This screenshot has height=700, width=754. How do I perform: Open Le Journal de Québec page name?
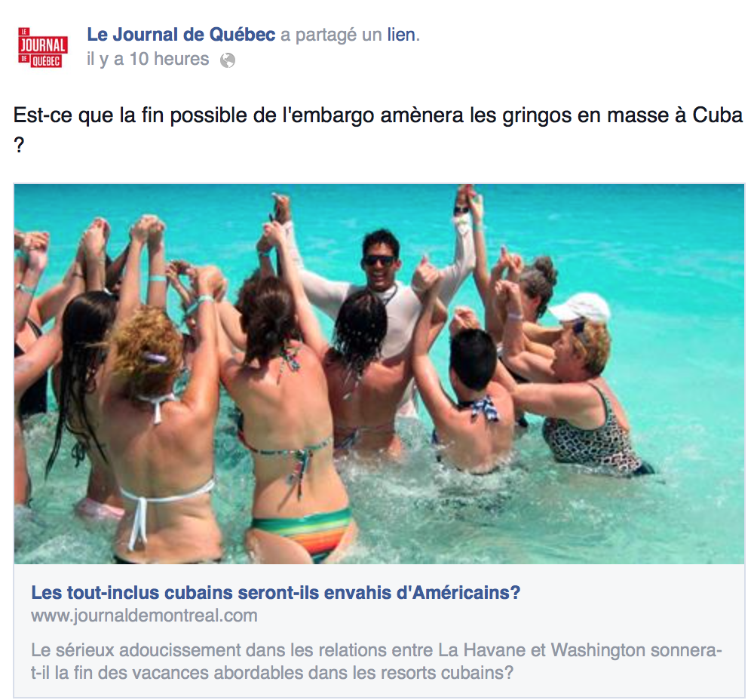click(181, 35)
